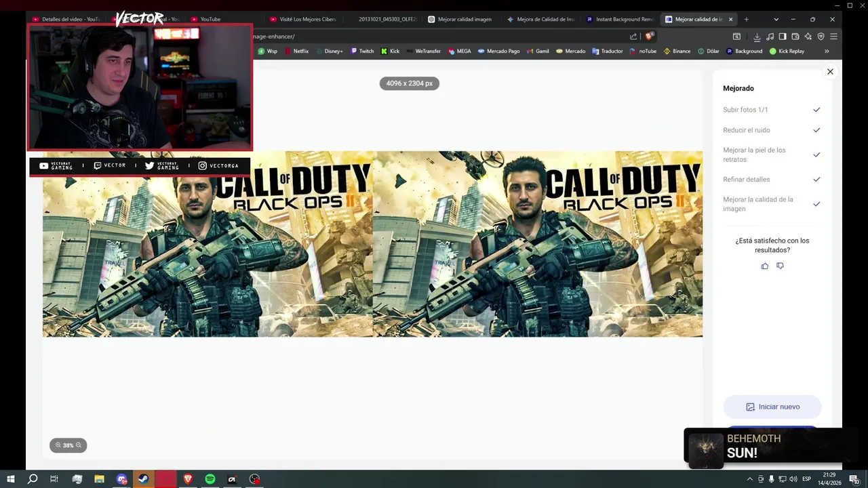The height and width of the screenshot is (488, 868).
Task: Open the Netflix bookmark
Action: [x=296, y=51]
